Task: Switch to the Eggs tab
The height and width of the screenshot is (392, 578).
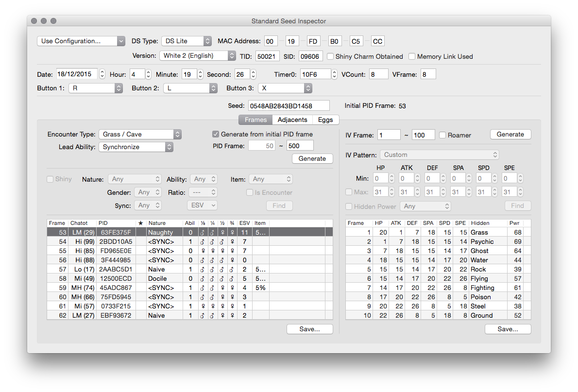Action: click(325, 119)
